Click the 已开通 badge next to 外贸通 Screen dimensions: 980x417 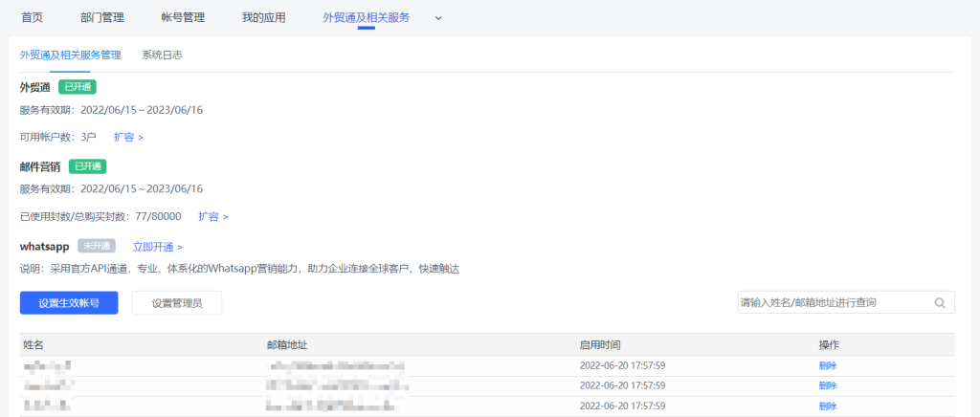[x=78, y=87]
